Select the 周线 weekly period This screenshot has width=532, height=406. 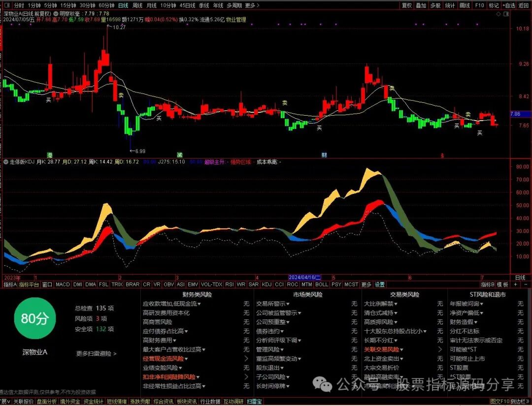click(x=137, y=5)
